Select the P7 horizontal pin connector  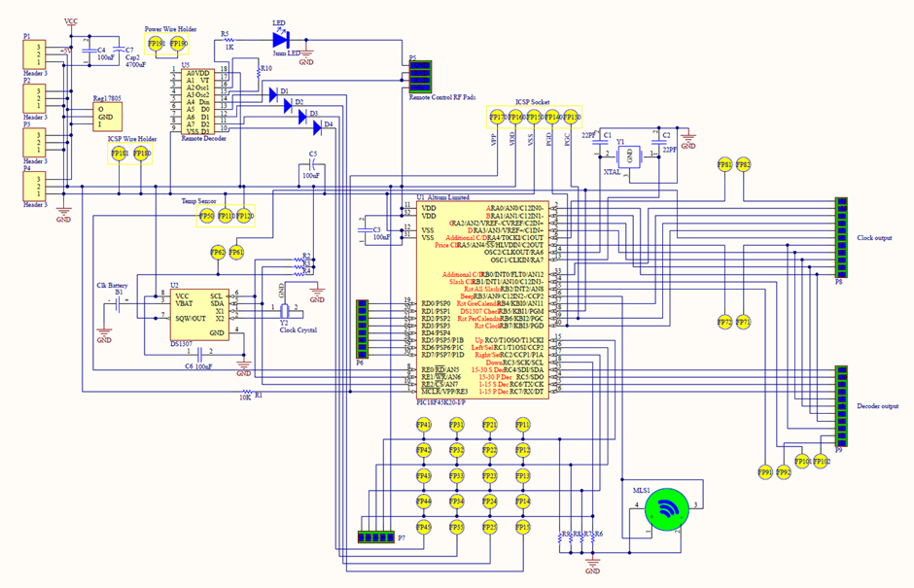(x=376, y=537)
